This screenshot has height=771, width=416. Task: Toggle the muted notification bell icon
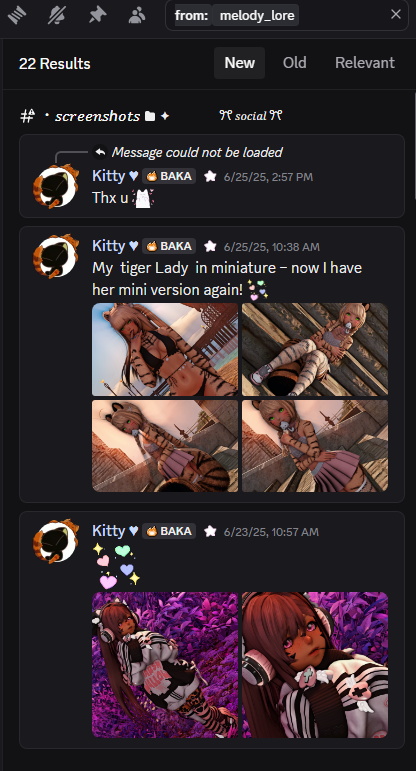tap(58, 15)
